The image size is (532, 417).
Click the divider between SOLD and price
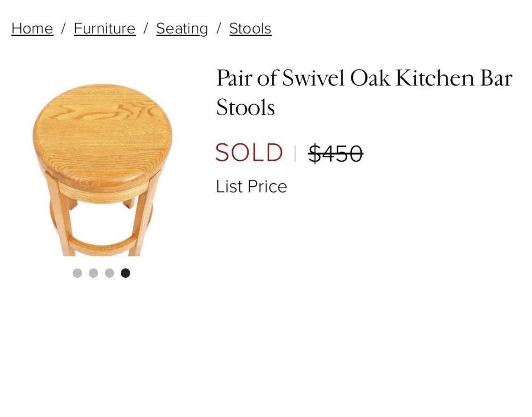click(x=295, y=153)
